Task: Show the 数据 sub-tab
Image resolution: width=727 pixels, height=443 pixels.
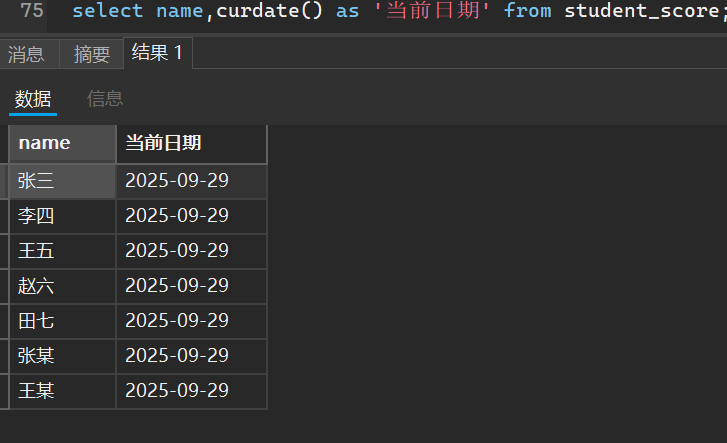Action: pos(33,99)
